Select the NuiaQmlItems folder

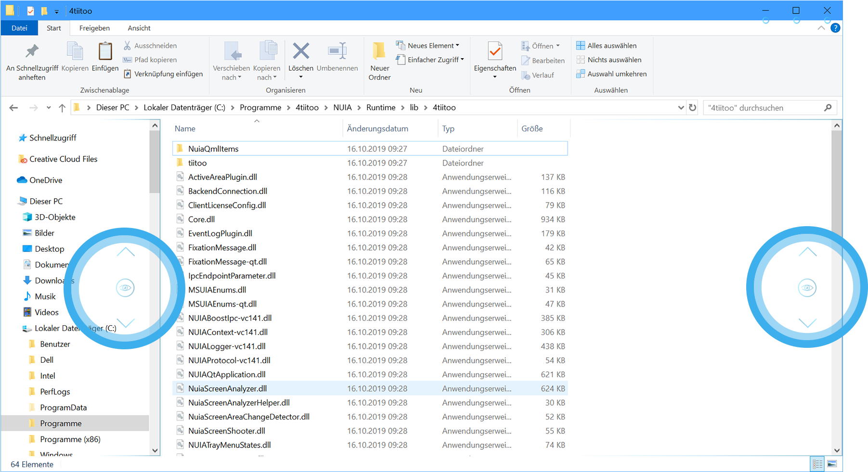370,149
